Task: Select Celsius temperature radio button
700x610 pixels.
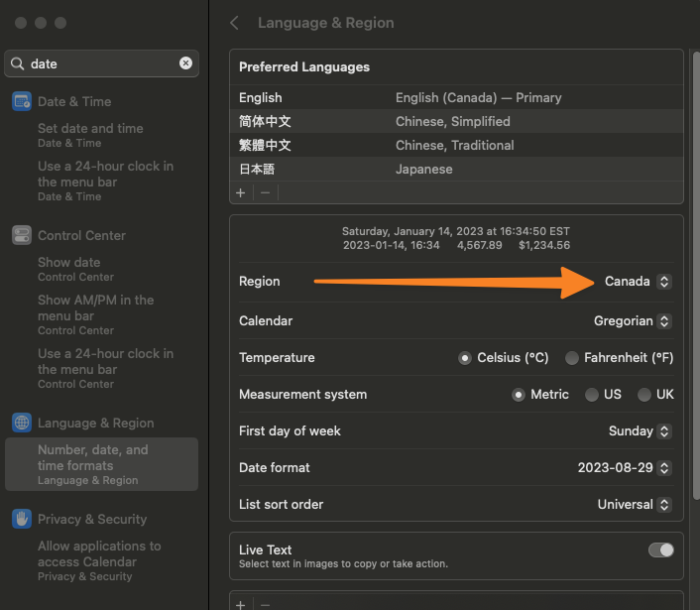Action: click(x=465, y=358)
